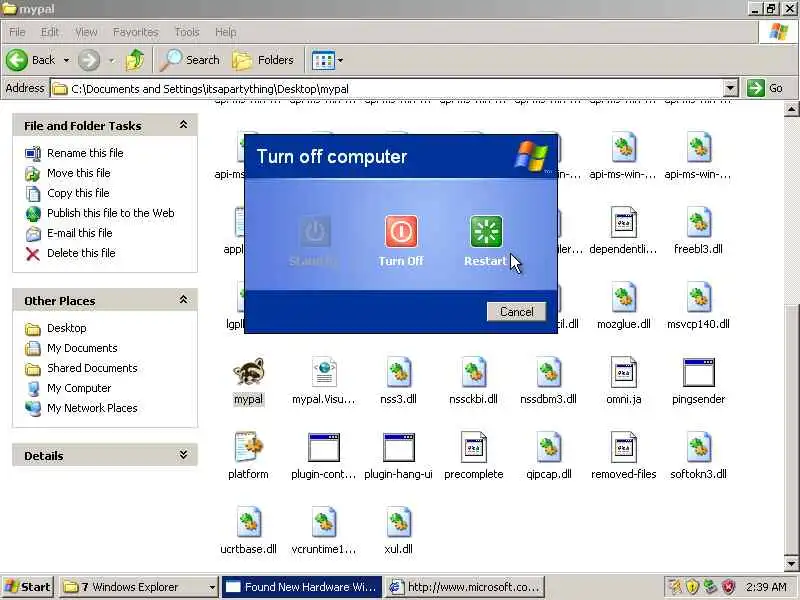Select the qipcap.dll file icon
This screenshot has width=800, height=600.
pos(548,447)
